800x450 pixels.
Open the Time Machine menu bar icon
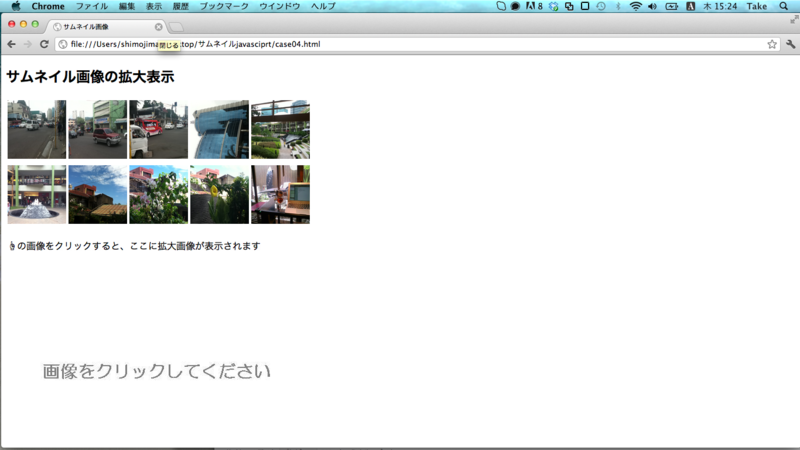point(601,6)
